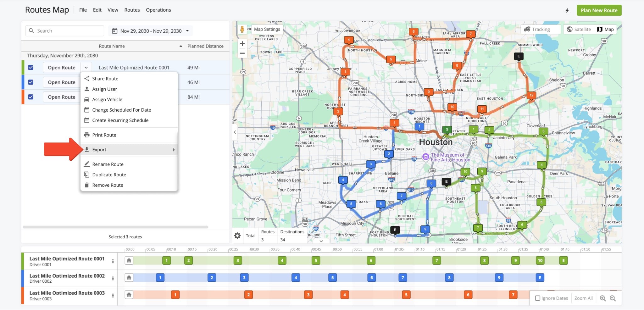The height and width of the screenshot is (310, 644).
Task: Uncheck the 46 Mi route checkbox
Action: 31,82
